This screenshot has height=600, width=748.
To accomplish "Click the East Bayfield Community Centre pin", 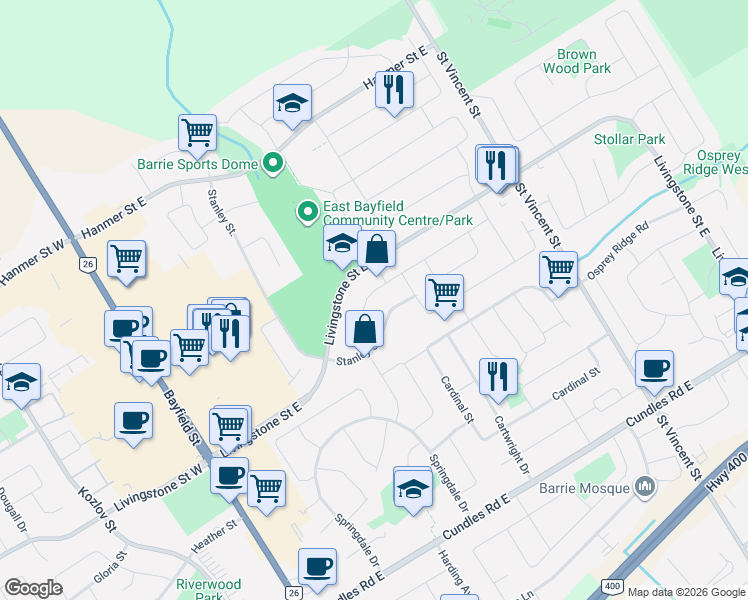I will [x=308, y=212].
